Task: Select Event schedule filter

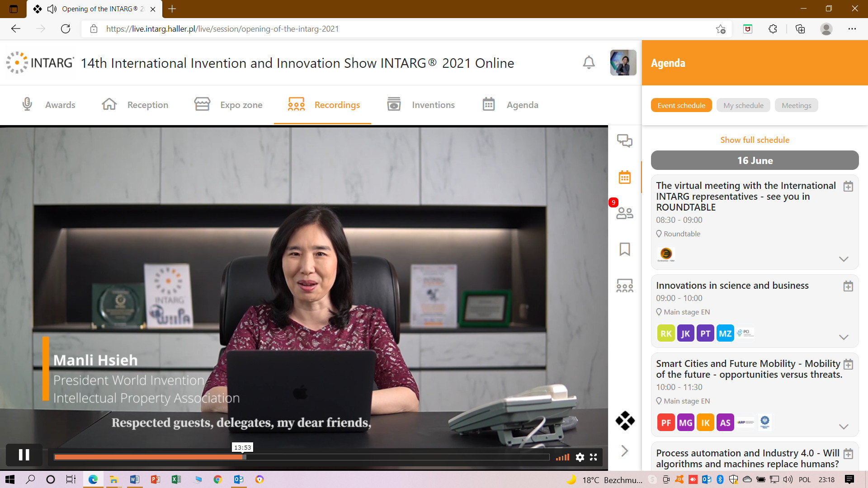Action: click(681, 105)
